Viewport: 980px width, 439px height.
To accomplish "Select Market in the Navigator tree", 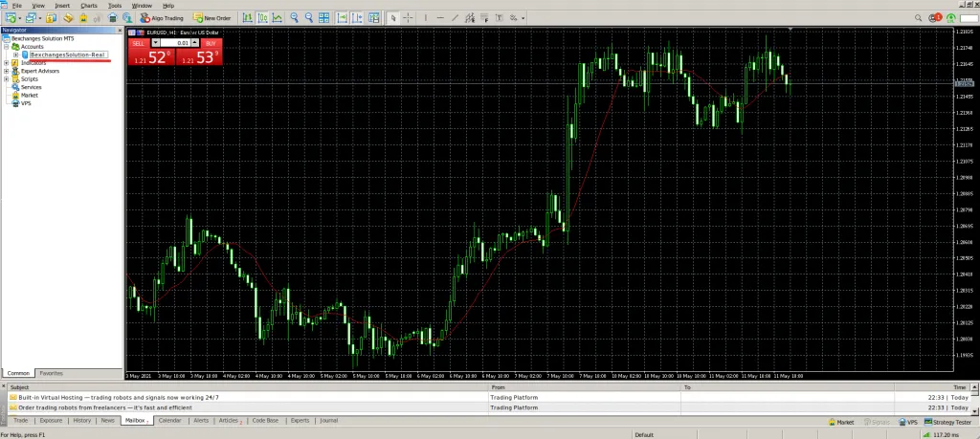I will tap(30, 96).
